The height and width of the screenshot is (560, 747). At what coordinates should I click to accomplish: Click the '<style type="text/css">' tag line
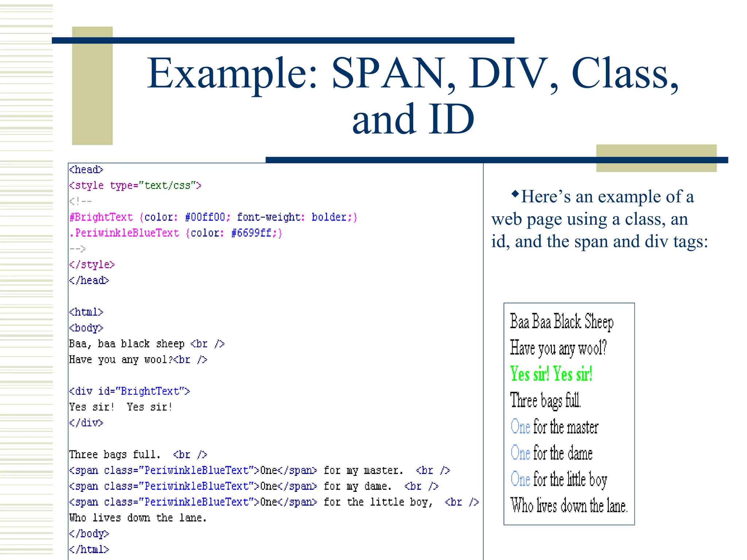(x=135, y=186)
